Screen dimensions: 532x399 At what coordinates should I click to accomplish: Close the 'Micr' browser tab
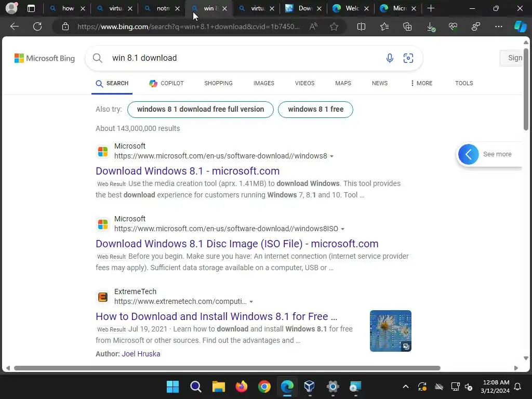tap(414, 8)
